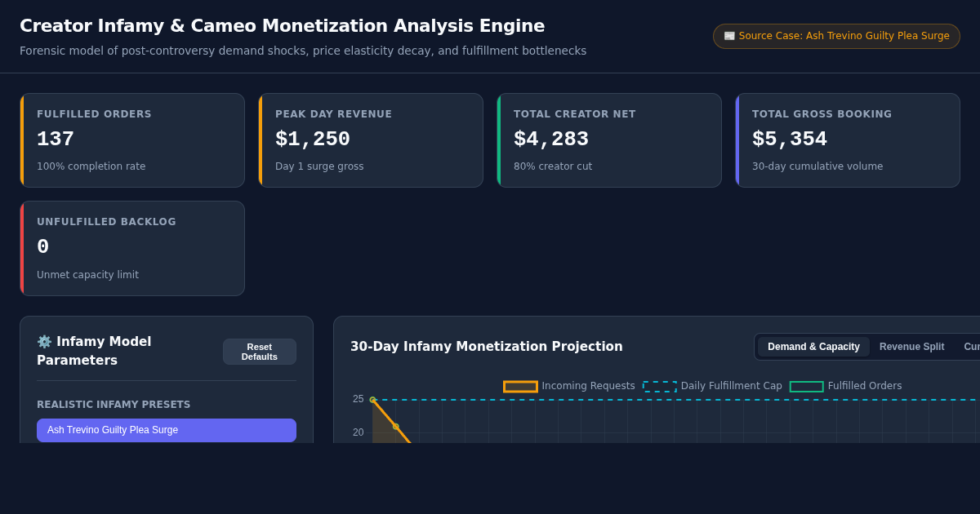Click the 100% completion rate text
This screenshot has width=980, height=514.
pyautogui.click(x=91, y=166)
